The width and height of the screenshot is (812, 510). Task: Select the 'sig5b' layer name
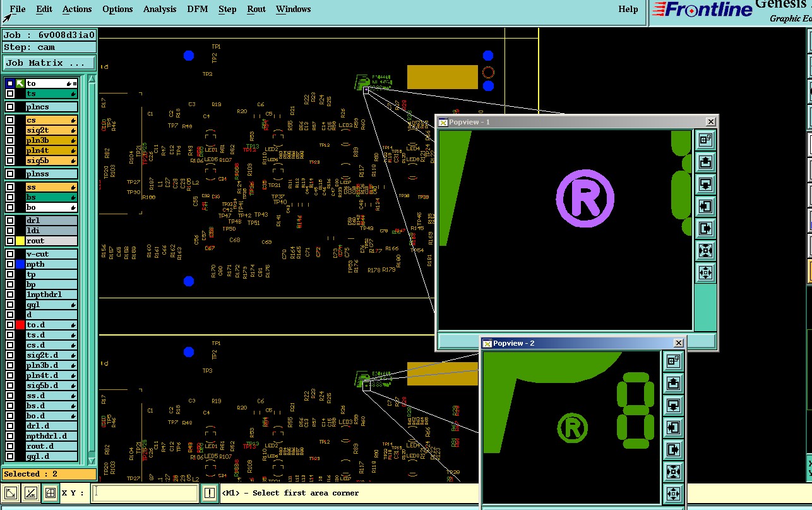click(x=51, y=161)
